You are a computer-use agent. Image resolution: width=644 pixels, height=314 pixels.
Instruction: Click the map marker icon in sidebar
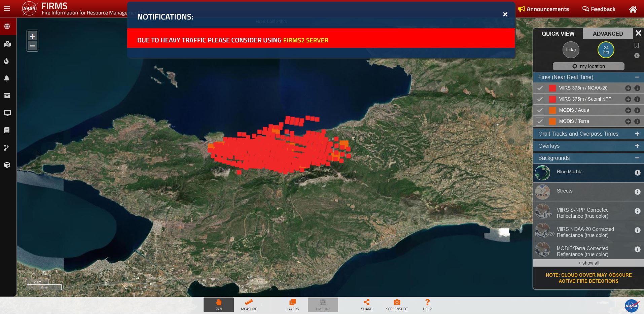click(7, 44)
